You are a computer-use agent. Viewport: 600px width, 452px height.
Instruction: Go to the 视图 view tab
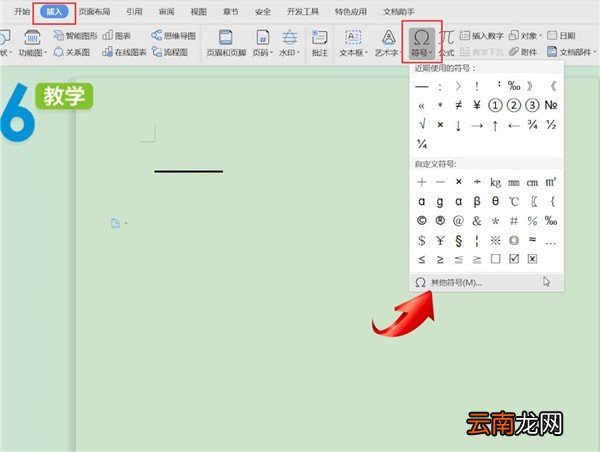199,11
